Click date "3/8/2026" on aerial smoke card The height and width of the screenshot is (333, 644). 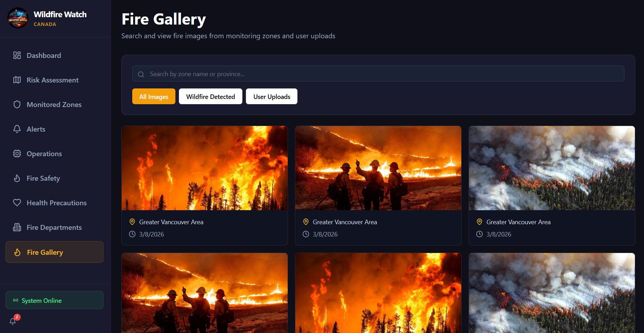click(499, 234)
